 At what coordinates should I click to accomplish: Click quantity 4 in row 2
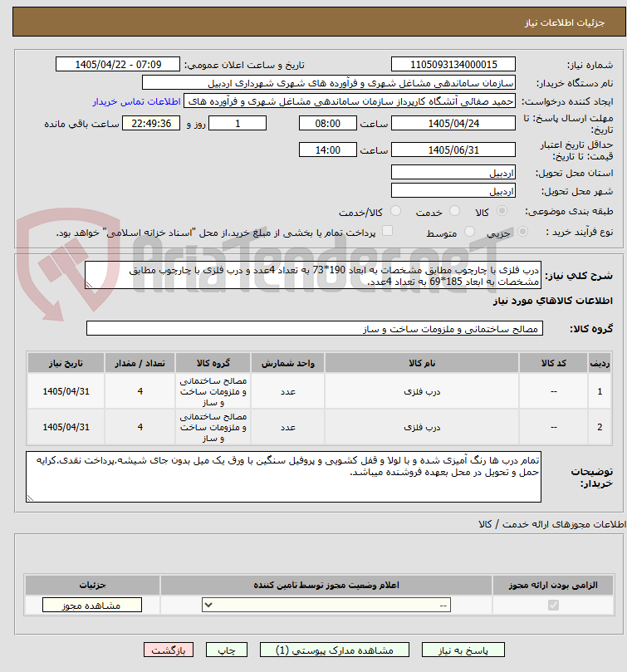coord(140,427)
